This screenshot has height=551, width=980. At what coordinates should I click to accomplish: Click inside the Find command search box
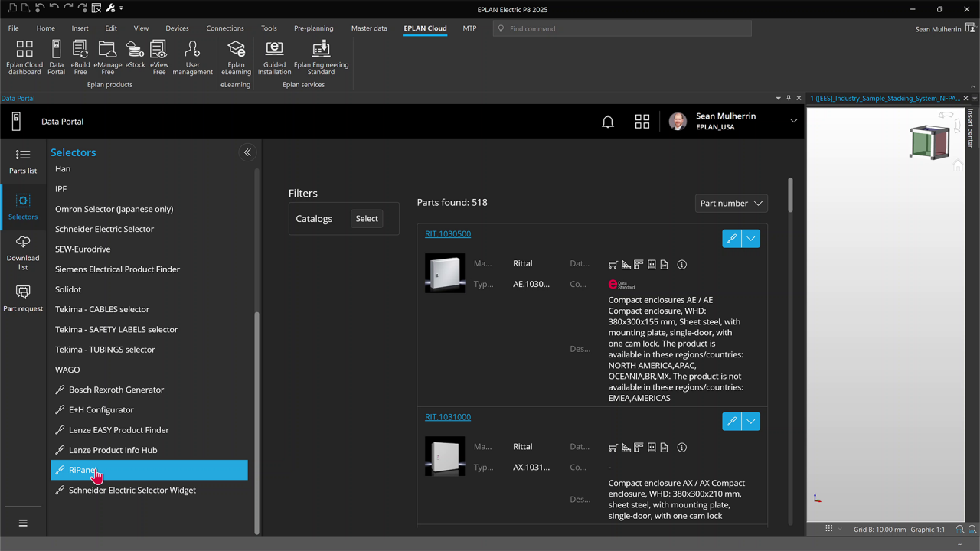[622, 28]
